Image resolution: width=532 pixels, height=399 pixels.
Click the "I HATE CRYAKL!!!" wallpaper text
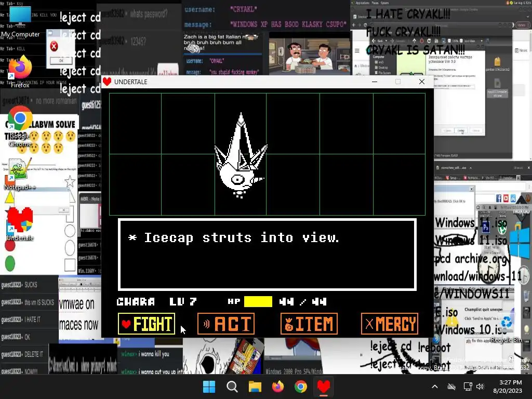click(408, 14)
